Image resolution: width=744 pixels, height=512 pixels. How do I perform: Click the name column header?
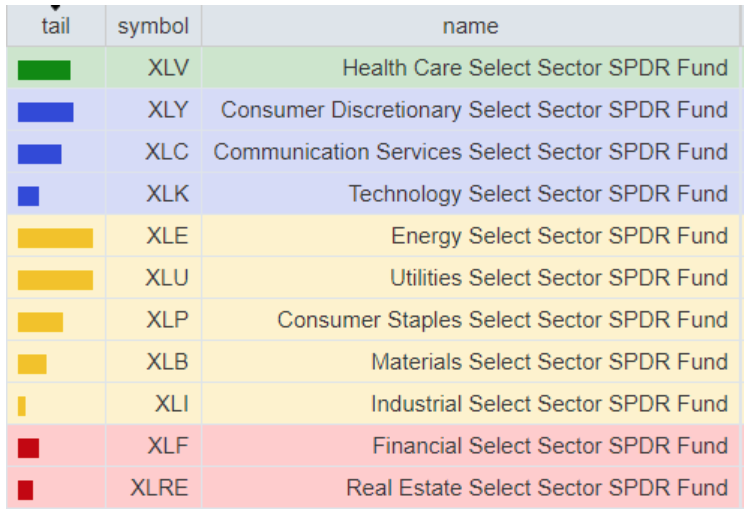(x=470, y=27)
